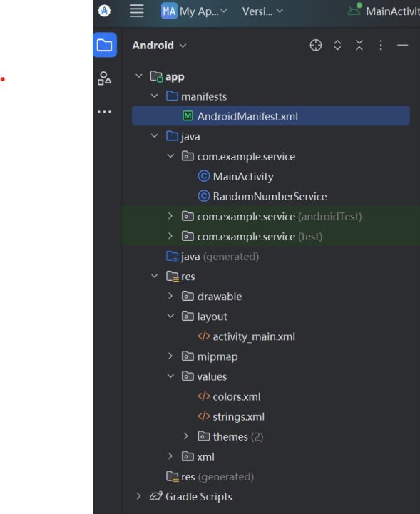Click the manifests folder icon
Screen dimensions: 420x514
click(172, 96)
